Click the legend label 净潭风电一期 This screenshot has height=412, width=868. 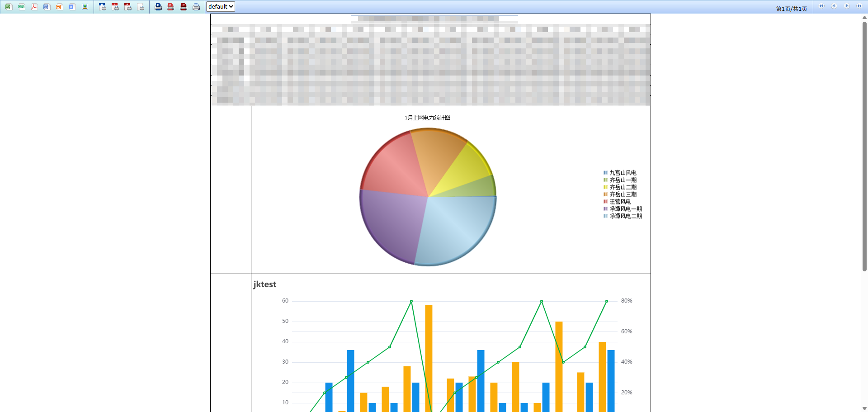(x=626, y=209)
